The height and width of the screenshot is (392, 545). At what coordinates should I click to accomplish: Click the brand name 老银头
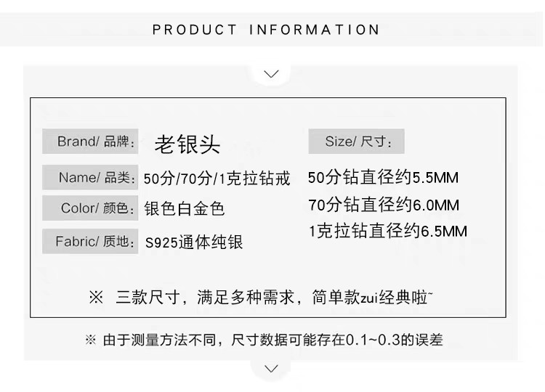(187, 144)
